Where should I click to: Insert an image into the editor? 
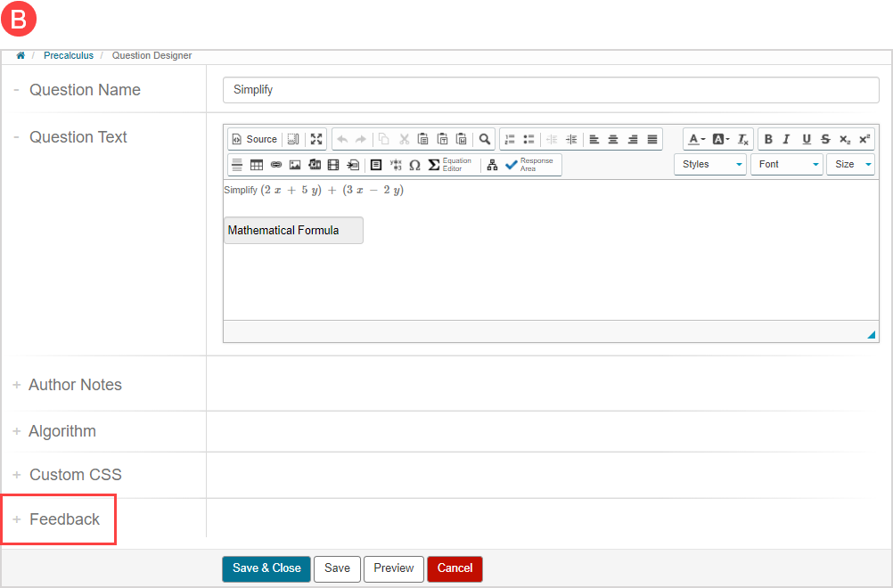click(x=295, y=165)
